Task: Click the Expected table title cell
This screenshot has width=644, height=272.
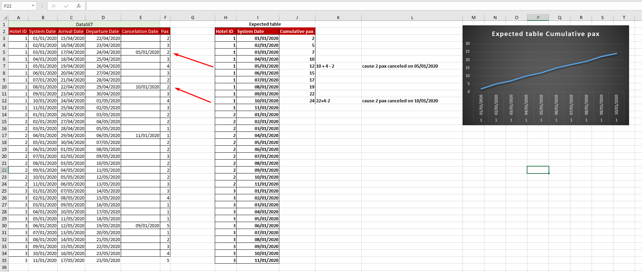Action: click(x=265, y=24)
